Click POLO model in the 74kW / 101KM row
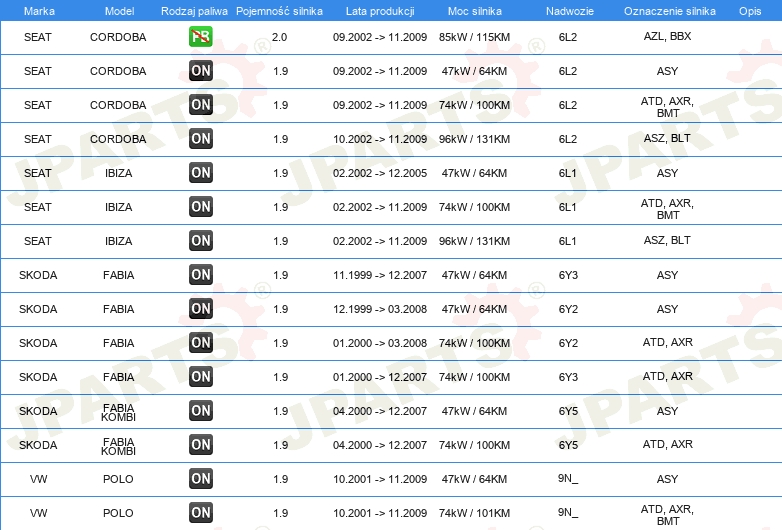Image resolution: width=782 pixels, height=530 pixels. tap(118, 513)
